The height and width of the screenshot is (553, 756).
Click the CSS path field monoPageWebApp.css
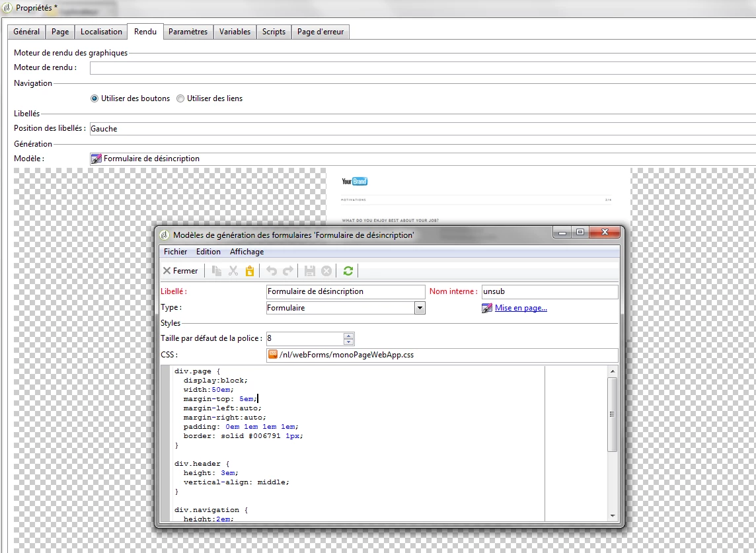tap(442, 355)
